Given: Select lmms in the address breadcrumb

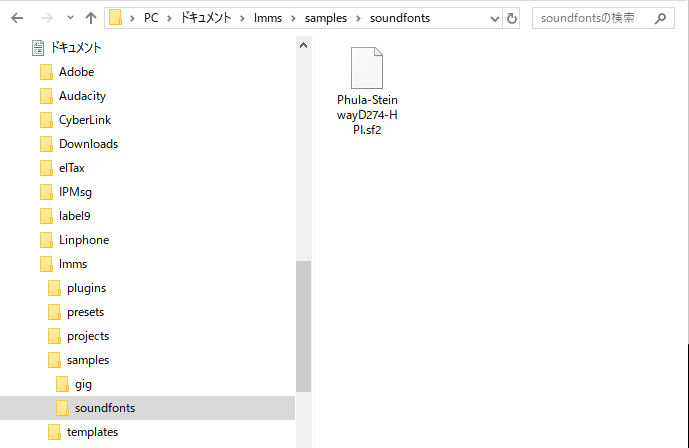Looking at the screenshot, I should [268, 18].
